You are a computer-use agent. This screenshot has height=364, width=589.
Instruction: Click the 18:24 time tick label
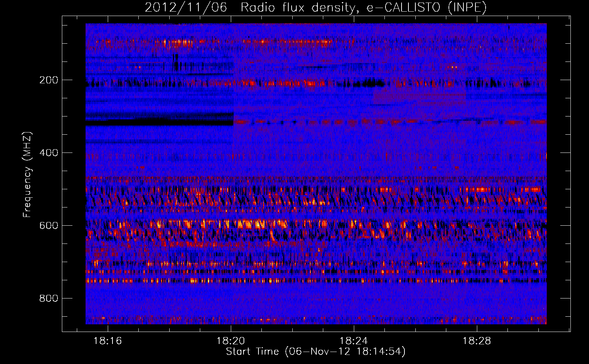pyautogui.click(x=354, y=341)
